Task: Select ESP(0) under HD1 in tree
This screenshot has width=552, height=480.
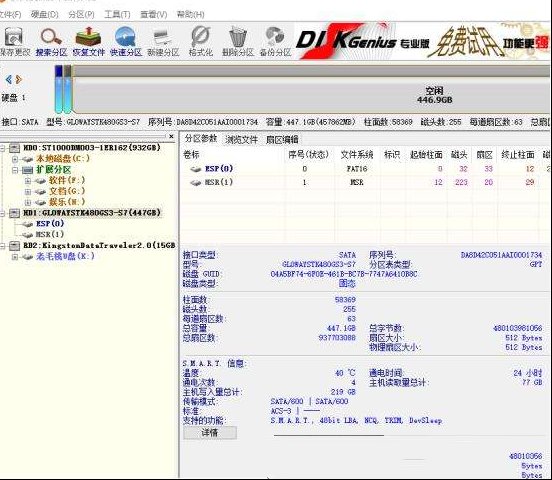Action: click(50, 224)
